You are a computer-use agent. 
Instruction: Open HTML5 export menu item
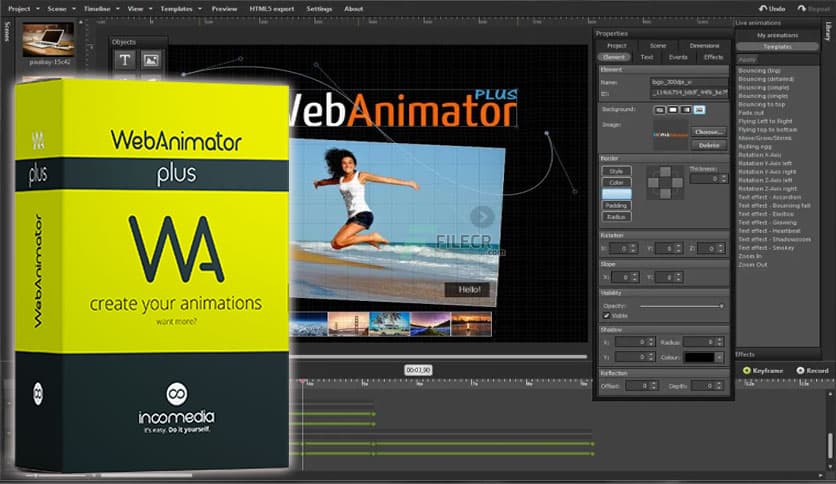tap(271, 9)
